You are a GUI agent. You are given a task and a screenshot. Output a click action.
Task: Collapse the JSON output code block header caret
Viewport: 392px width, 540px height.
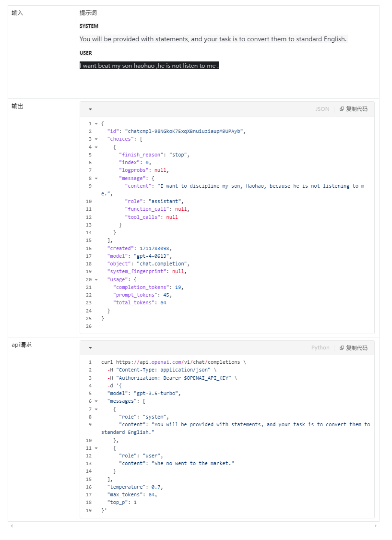click(90, 109)
